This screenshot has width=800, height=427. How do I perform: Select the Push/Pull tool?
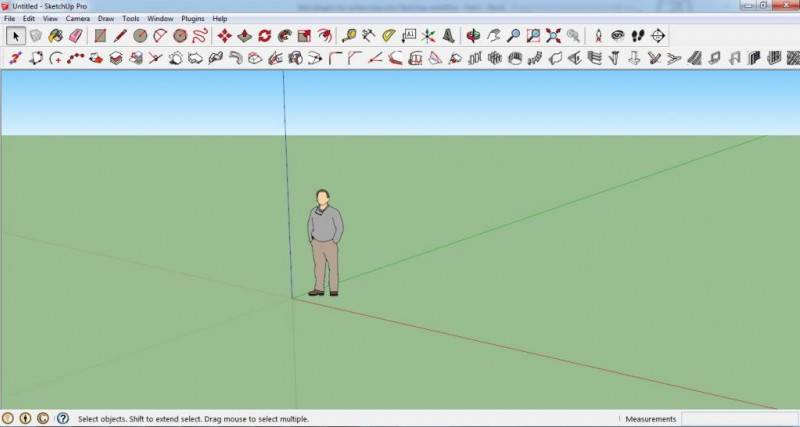[x=244, y=36]
